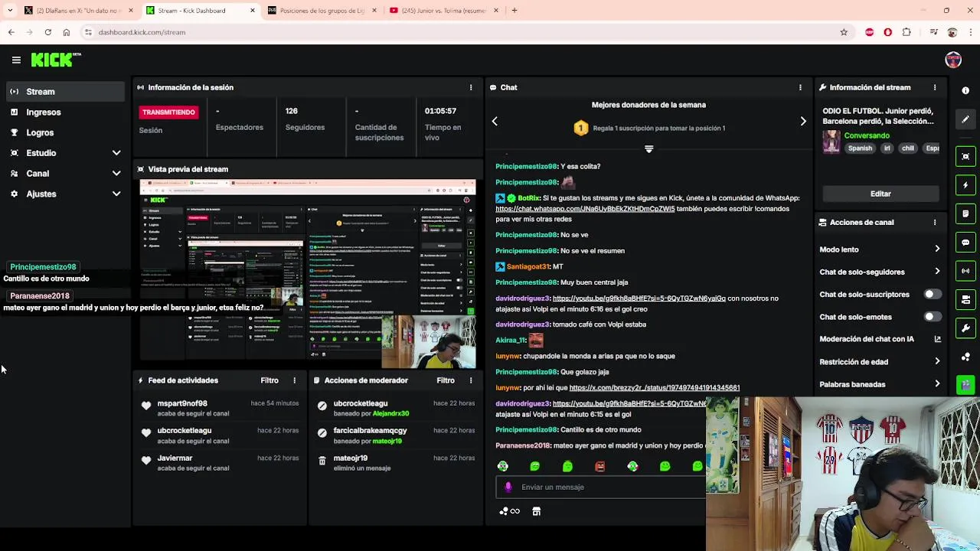Viewport: 980px width, 551px height.
Task: Open the shop icon below message box
Action: [x=537, y=511]
